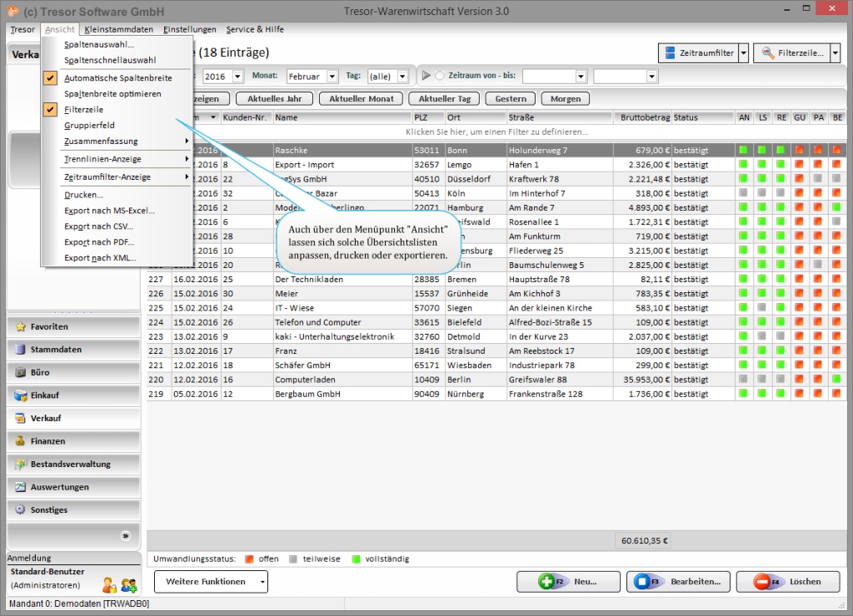Select the Zeitraum von - bis radio button

tap(439, 76)
